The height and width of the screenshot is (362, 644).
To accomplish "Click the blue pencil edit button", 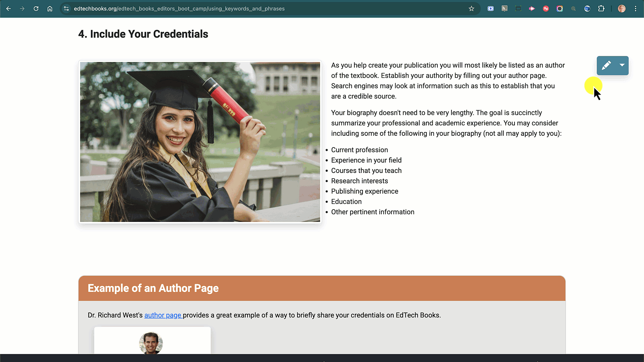I will (x=606, y=65).
